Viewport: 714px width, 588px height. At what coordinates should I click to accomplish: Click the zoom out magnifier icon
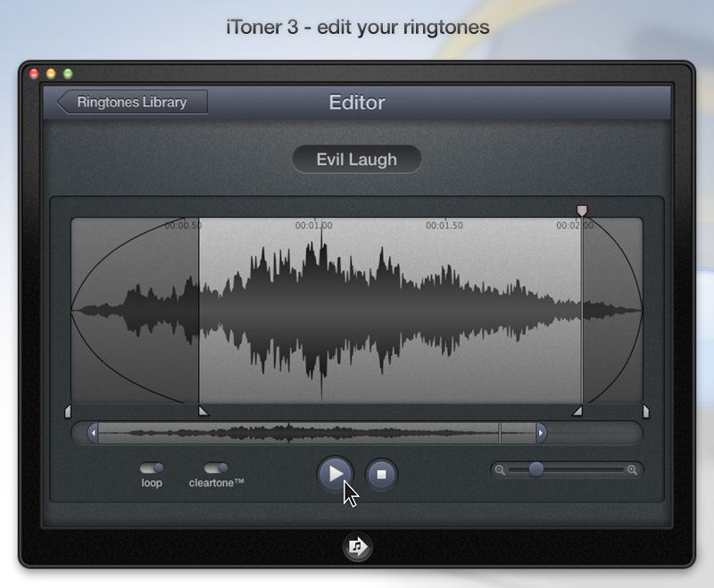click(x=500, y=469)
